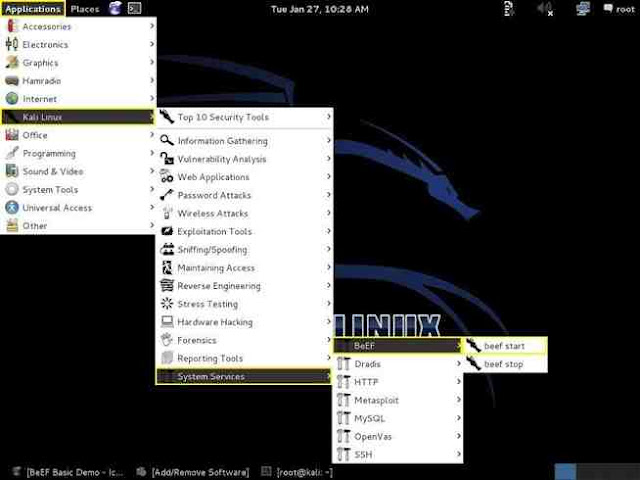Image resolution: width=640 pixels, height=480 pixels.
Task: Switch to root@kali terminal taskbar window
Action: (x=298, y=472)
